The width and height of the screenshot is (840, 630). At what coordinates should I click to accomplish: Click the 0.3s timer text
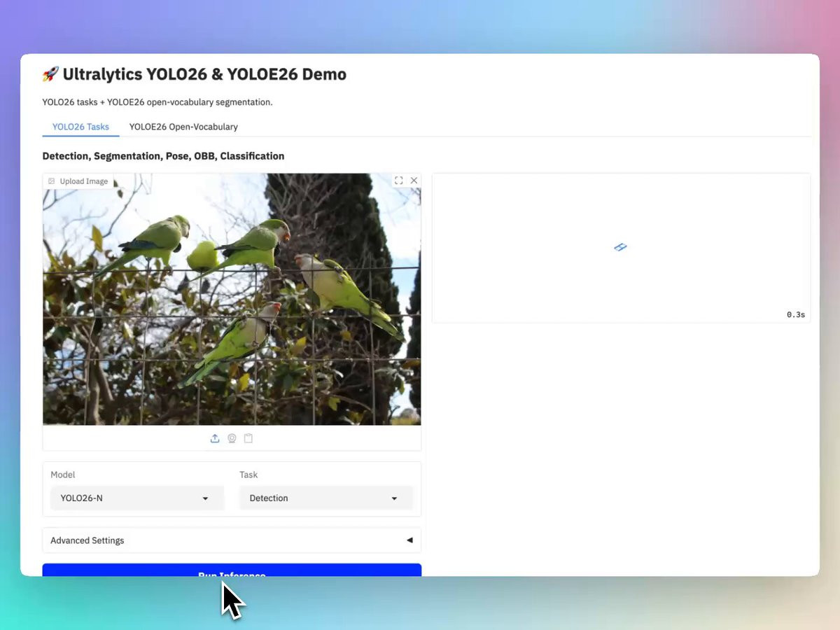pos(796,315)
